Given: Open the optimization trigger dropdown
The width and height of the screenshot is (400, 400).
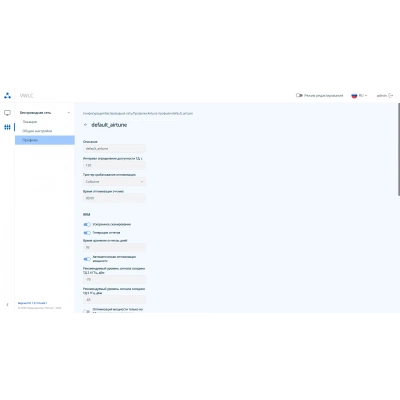Looking at the screenshot, I should point(114,182).
